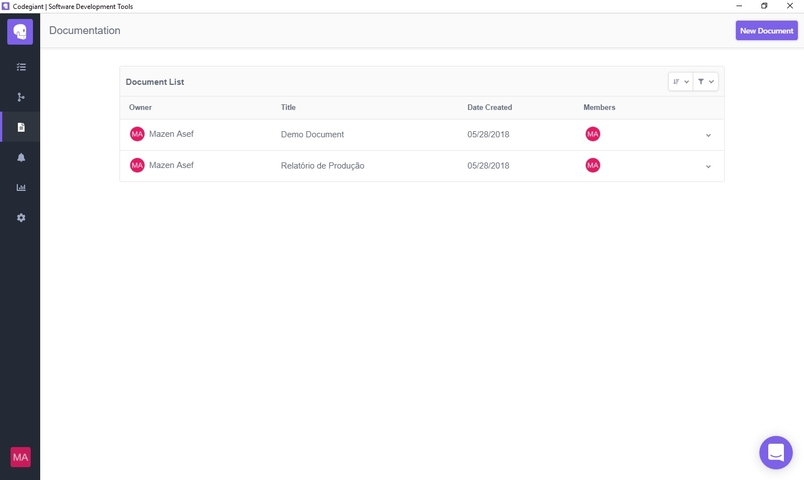Open the reports bar chart icon
This screenshot has height=480, width=804.
pos(21,187)
